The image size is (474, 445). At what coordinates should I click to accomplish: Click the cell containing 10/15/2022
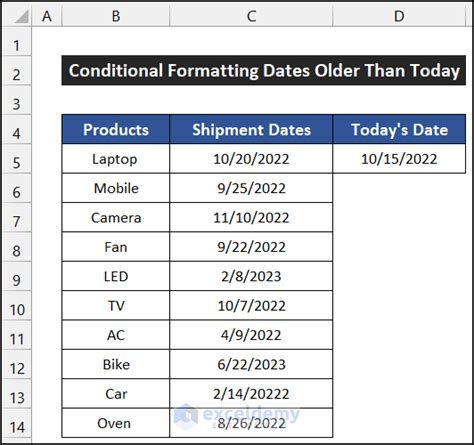tap(399, 159)
